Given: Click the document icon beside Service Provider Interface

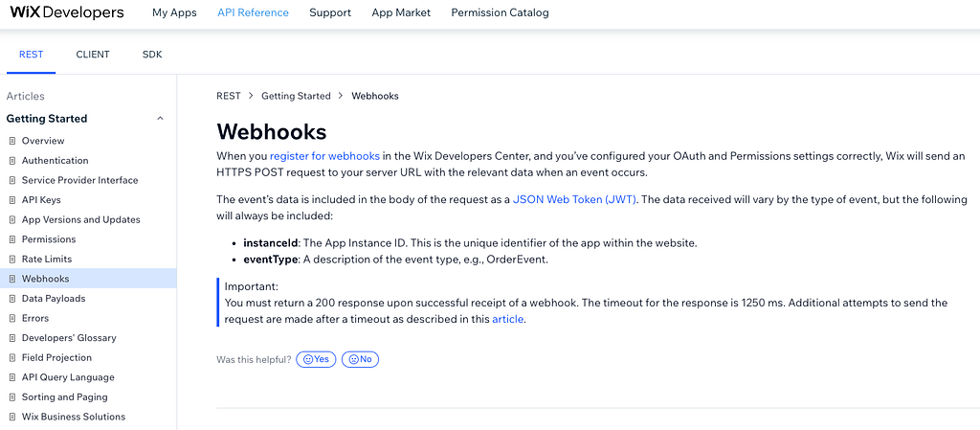Looking at the screenshot, I should pyautogui.click(x=12, y=180).
